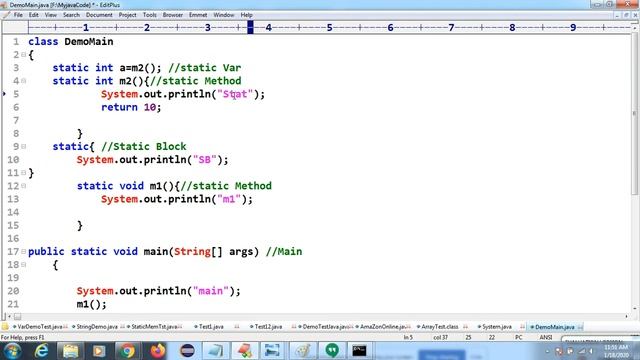
Task: Collapse the static block fold at line 9
Action: click(x=24, y=147)
